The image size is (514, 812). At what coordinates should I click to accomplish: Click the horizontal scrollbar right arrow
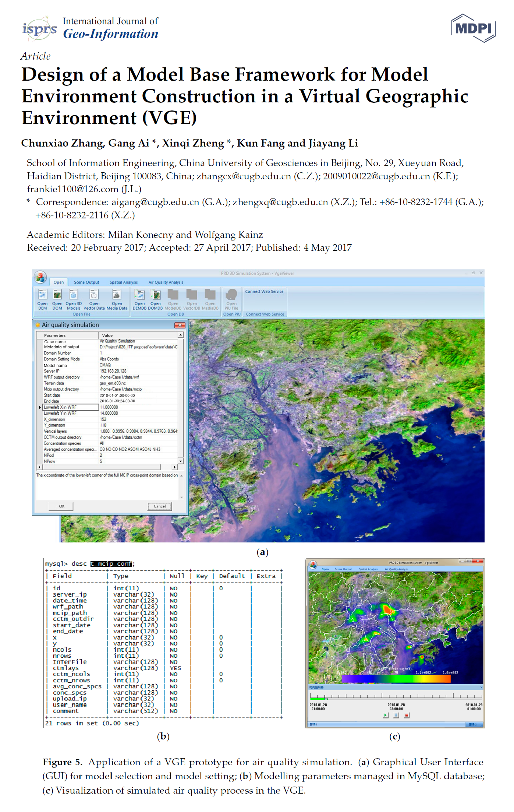(174, 467)
